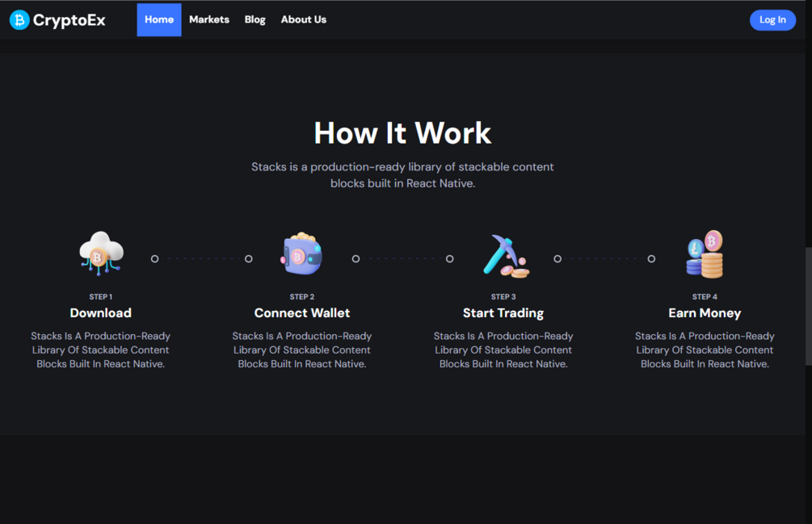This screenshot has height=524, width=812.
Task: Click the coin stacks icon above Earn Money
Action: coord(705,254)
